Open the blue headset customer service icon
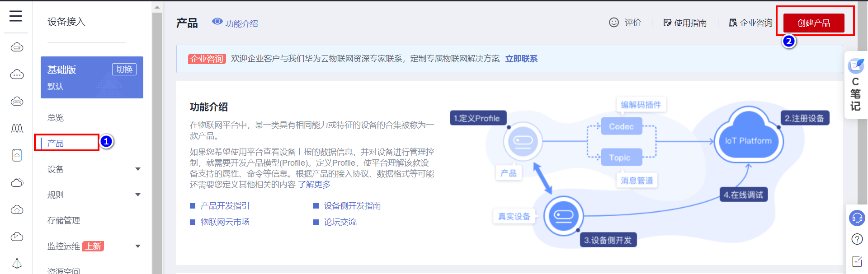Viewport: 868px width, 274px height. (x=857, y=218)
